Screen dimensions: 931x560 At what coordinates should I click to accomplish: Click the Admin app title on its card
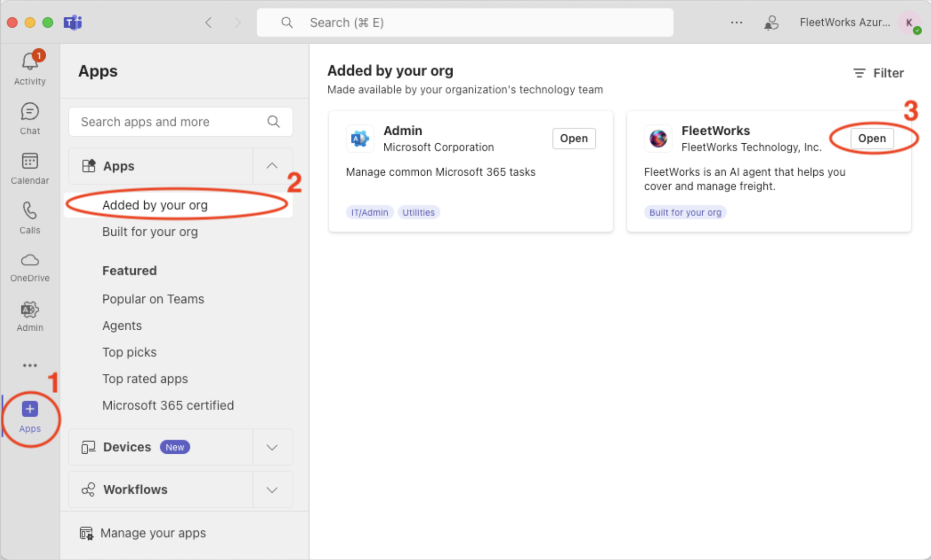pyautogui.click(x=403, y=130)
